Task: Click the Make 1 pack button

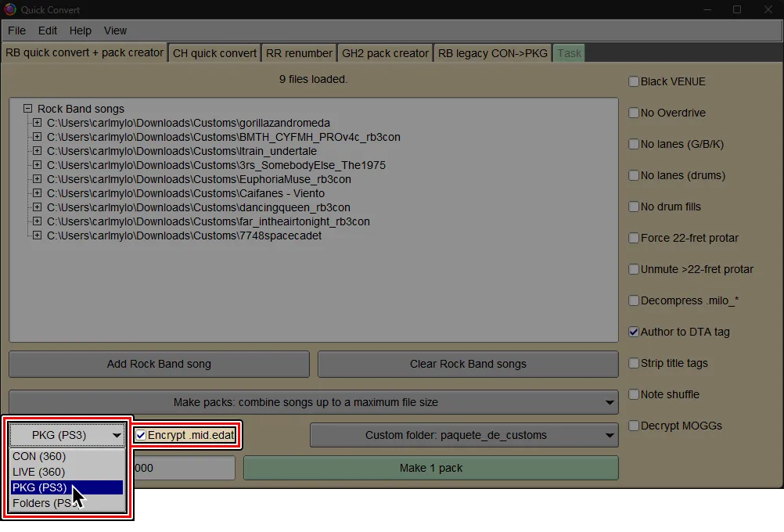Action: (x=431, y=467)
